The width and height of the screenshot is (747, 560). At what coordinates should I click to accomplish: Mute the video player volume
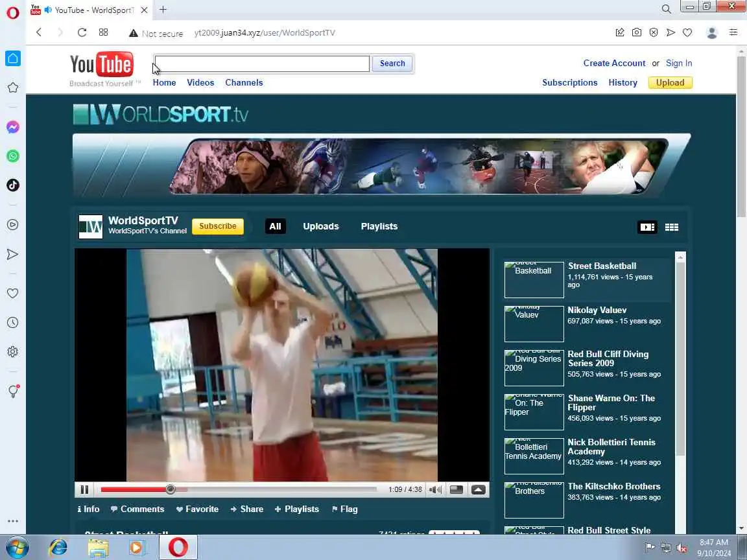435,489
